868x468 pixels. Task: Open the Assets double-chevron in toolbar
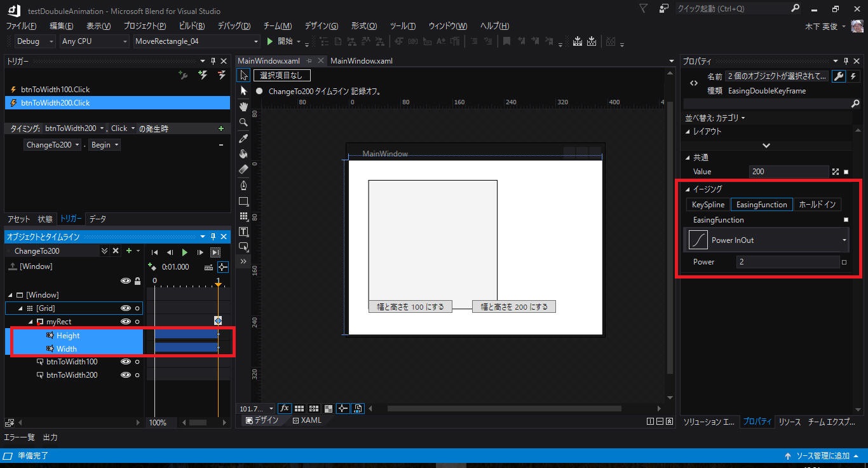click(x=243, y=261)
